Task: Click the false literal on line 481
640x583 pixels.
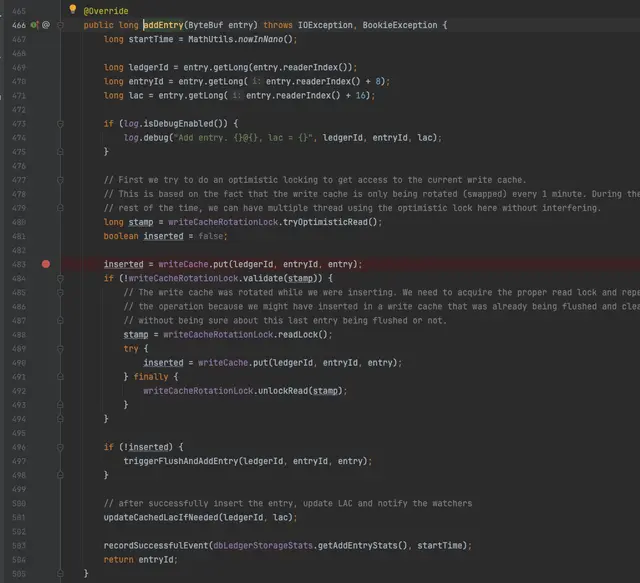Action: pos(211,236)
